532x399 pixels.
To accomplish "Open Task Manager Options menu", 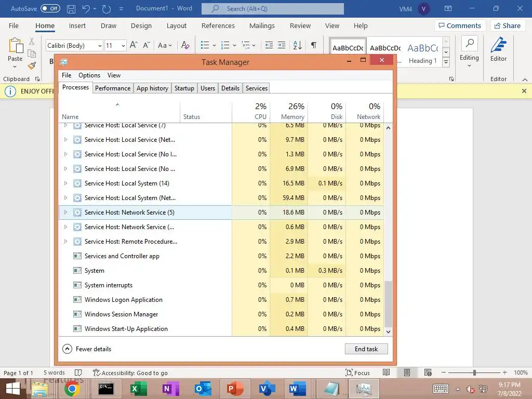I will pos(89,75).
